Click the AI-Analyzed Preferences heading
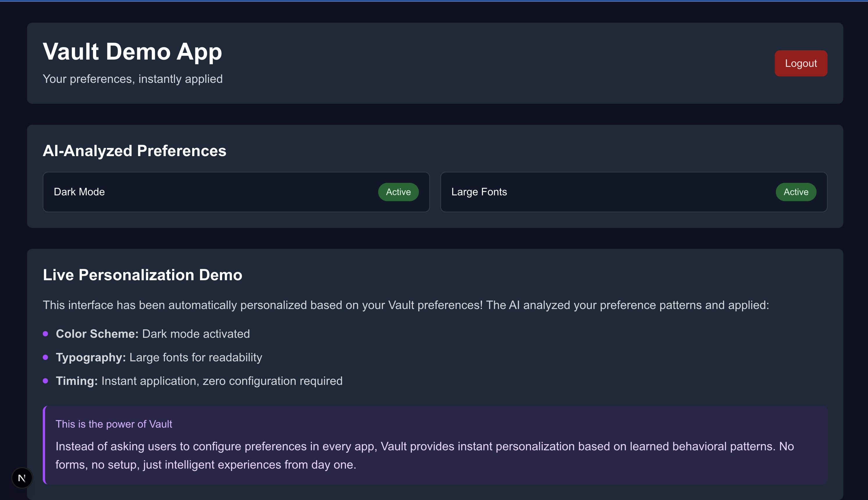This screenshot has height=500, width=868. coord(134,151)
